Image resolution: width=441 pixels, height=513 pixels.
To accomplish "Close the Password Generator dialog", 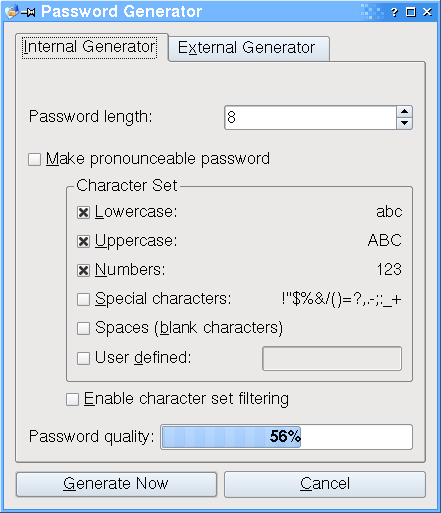I will pyautogui.click(x=427, y=12).
